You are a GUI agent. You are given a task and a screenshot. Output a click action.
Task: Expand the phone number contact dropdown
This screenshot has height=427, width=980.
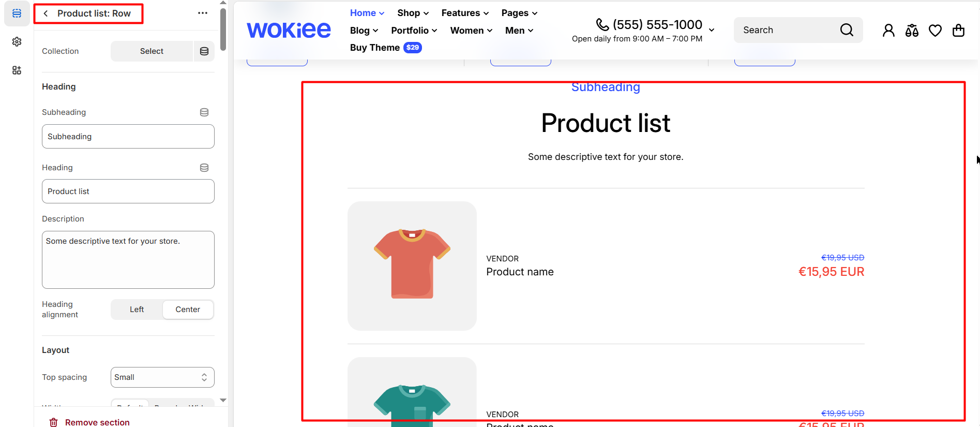[x=712, y=30]
